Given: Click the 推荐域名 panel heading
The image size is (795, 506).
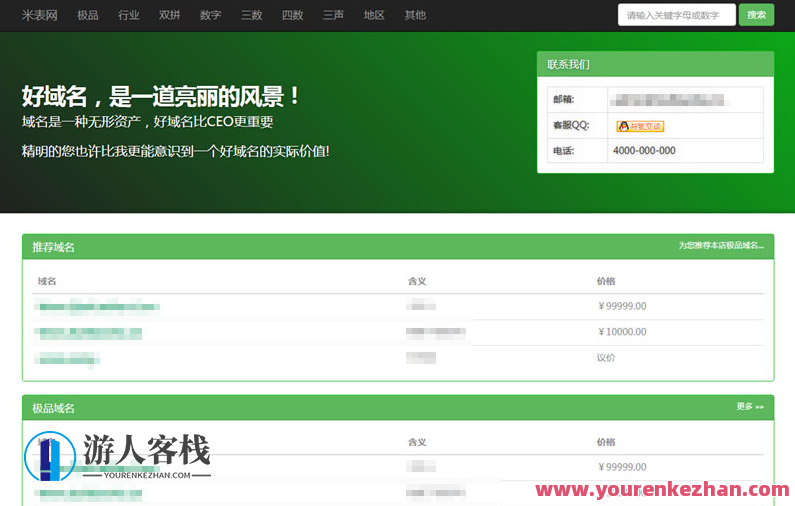Looking at the screenshot, I should [x=53, y=247].
